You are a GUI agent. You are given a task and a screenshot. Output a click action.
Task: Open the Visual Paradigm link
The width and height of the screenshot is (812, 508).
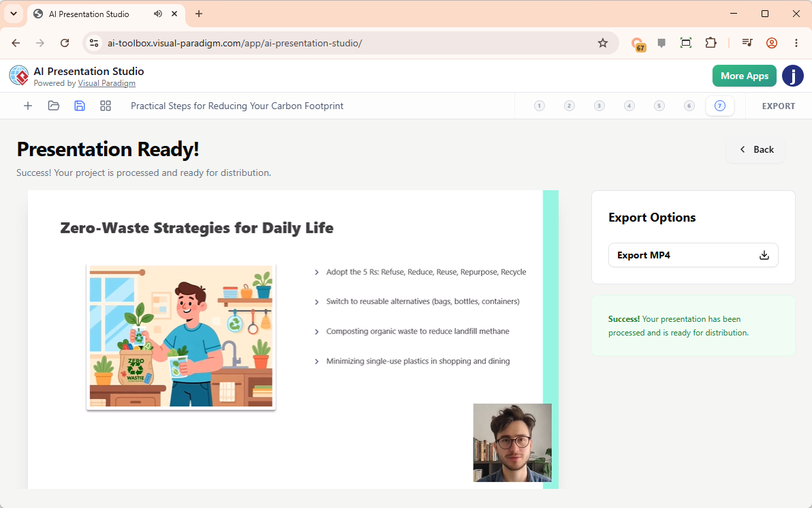pyautogui.click(x=107, y=83)
